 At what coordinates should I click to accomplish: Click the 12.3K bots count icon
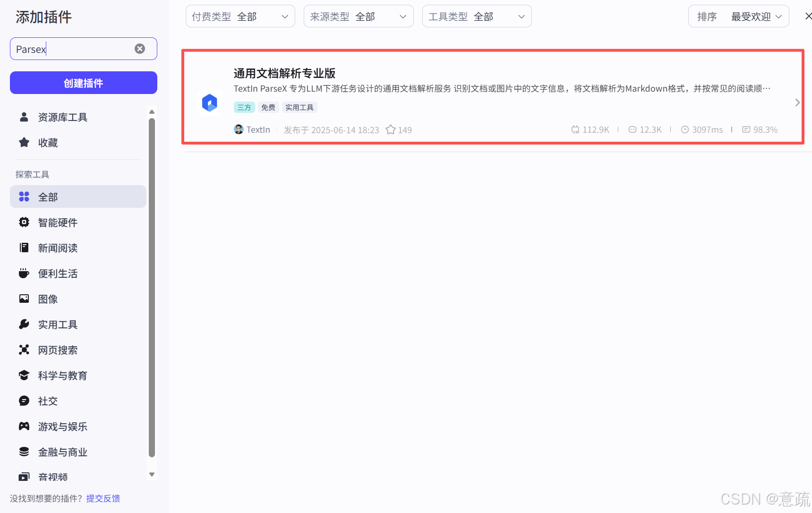point(633,129)
